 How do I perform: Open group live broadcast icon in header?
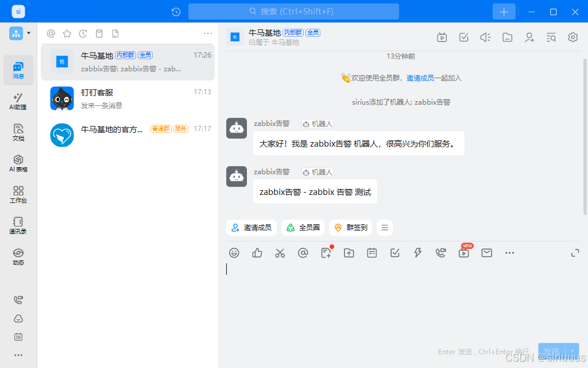pyautogui.click(x=442, y=37)
